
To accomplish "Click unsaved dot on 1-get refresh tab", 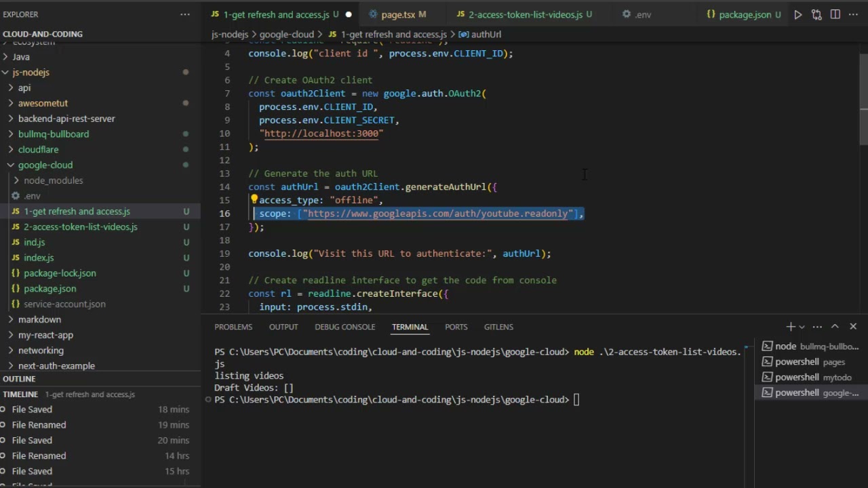I will 349,14.
